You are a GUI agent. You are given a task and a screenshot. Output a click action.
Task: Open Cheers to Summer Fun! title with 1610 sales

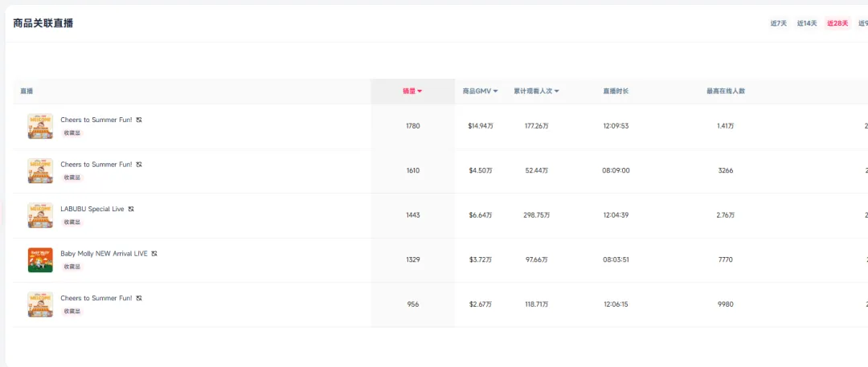click(96, 165)
